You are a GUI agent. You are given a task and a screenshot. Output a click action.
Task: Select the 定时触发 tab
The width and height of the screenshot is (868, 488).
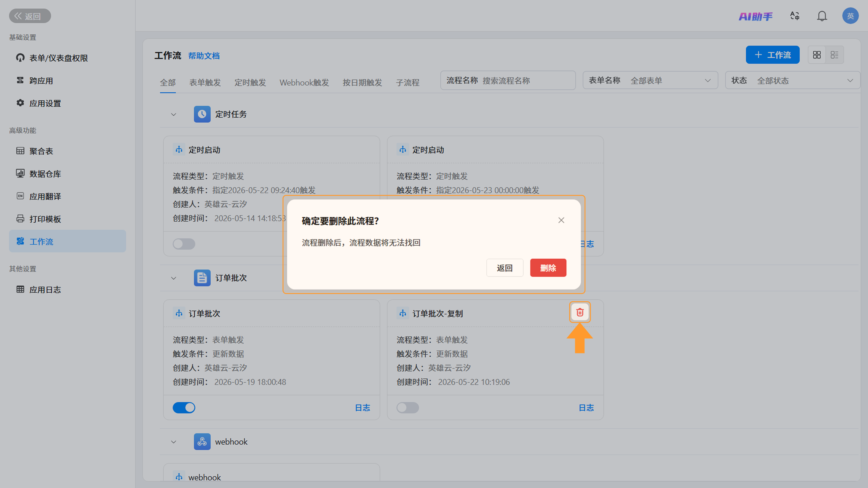pos(250,83)
